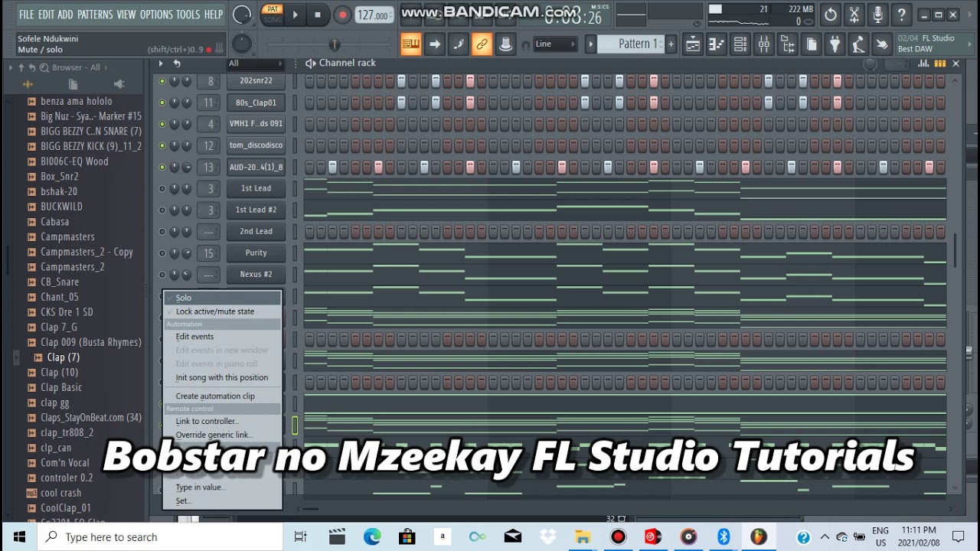980x551 pixels.
Task: Click the stamp tool toolbar icon
Action: (x=505, y=44)
